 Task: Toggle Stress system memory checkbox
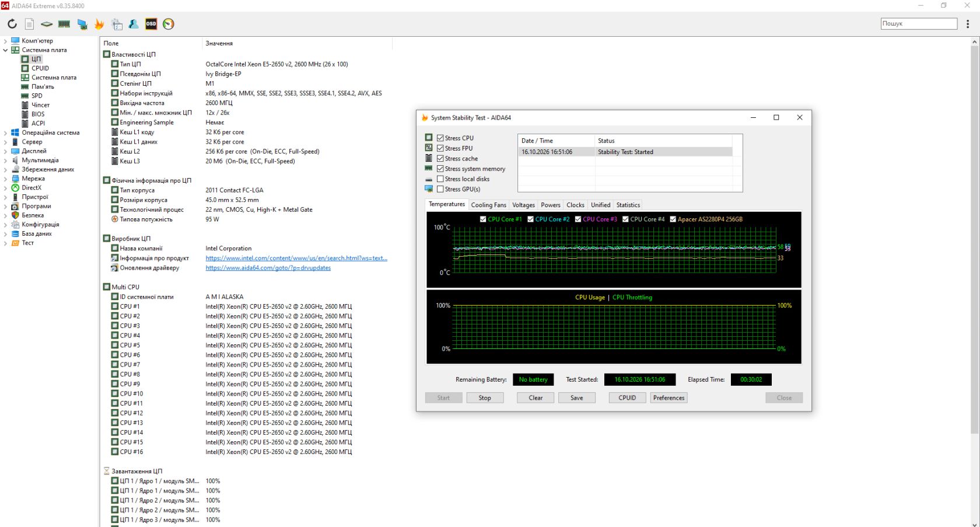440,169
